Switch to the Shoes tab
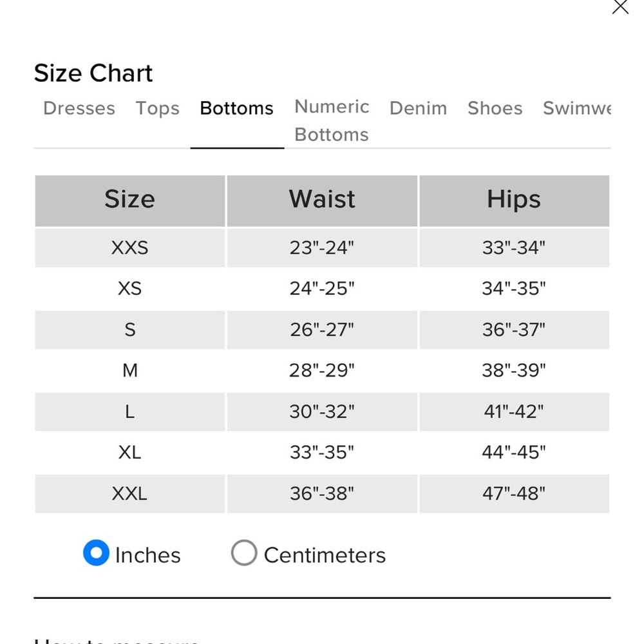Screen dimensions: 644x644 click(x=495, y=108)
